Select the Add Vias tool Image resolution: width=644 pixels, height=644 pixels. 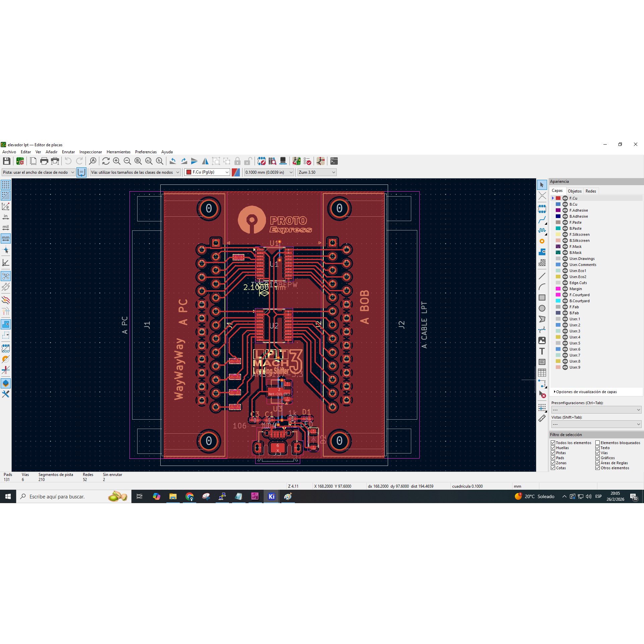coord(542,241)
